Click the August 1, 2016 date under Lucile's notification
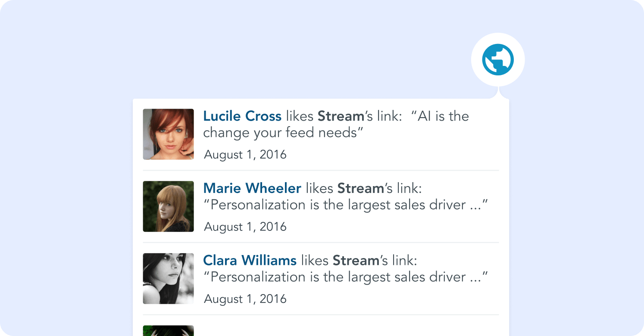This screenshot has width=644, height=336. (x=245, y=154)
